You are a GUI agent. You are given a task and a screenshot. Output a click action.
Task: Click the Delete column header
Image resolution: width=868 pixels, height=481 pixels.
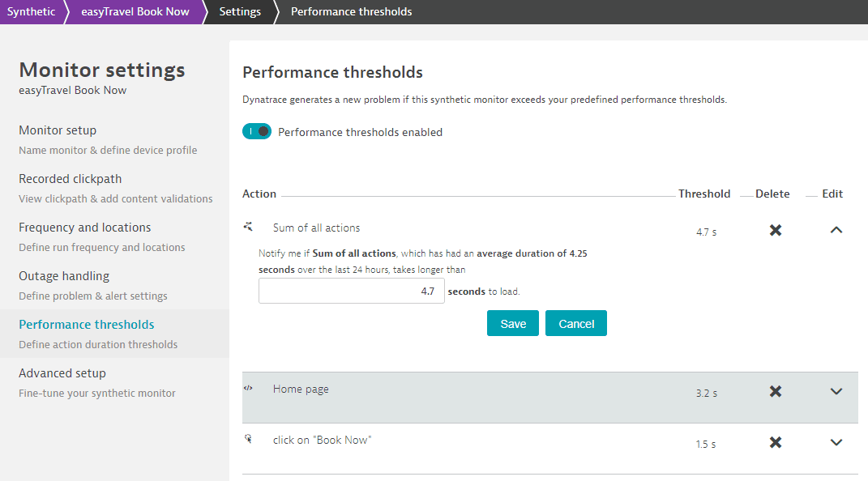pyautogui.click(x=772, y=194)
